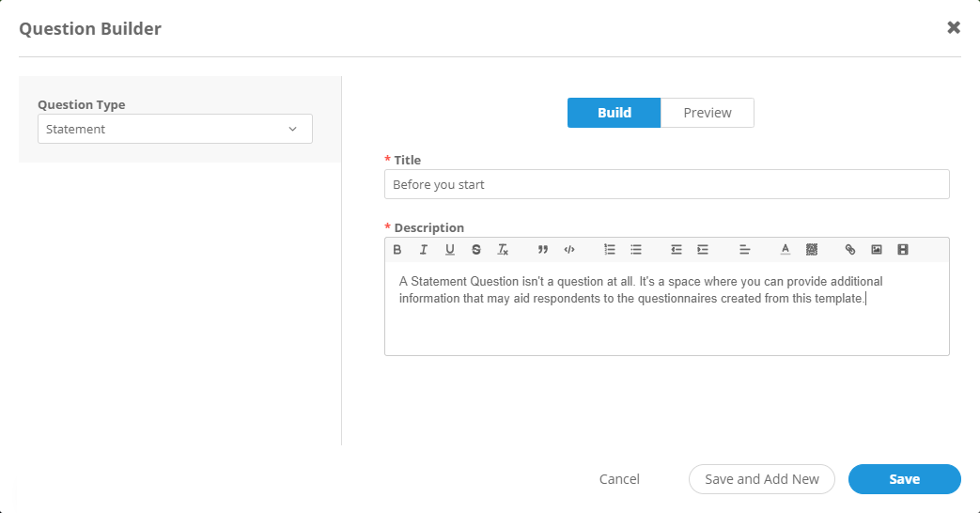Start a bulleted list
980x513 pixels.
click(x=636, y=250)
